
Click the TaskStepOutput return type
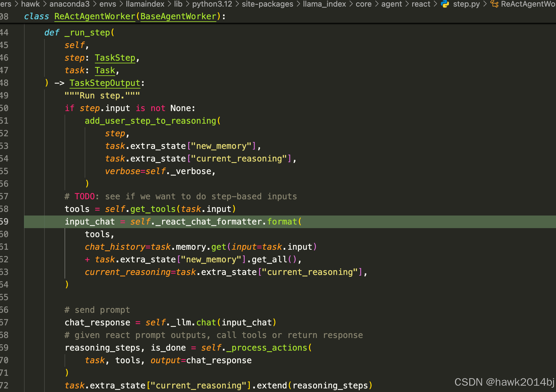point(105,83)
